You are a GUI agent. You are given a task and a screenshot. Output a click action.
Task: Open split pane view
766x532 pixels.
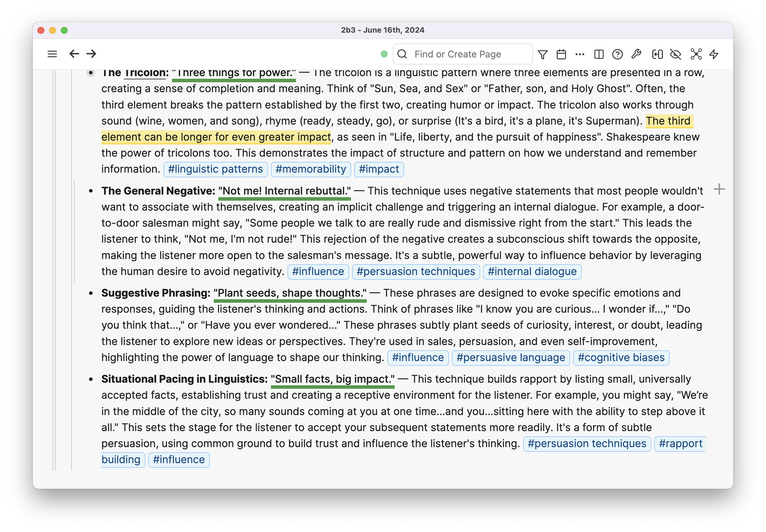point(598,54)
